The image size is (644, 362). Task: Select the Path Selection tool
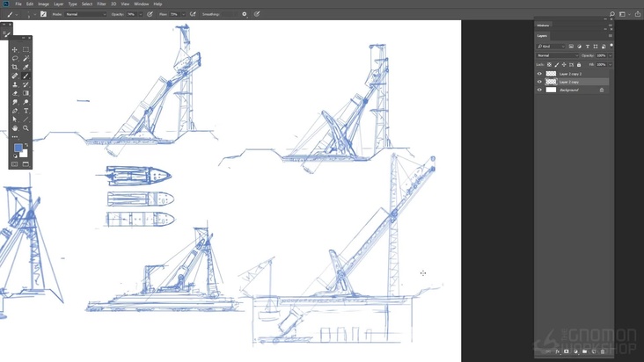15,119
